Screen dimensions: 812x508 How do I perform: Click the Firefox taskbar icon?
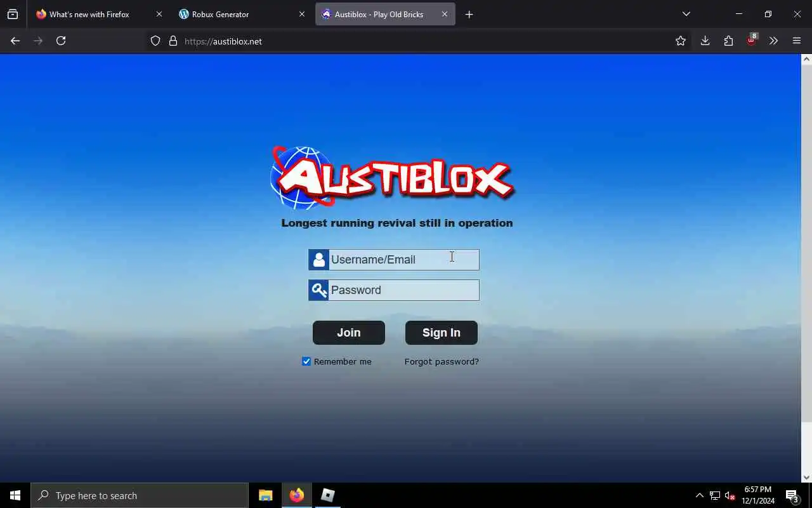click(x=297, y=495)
